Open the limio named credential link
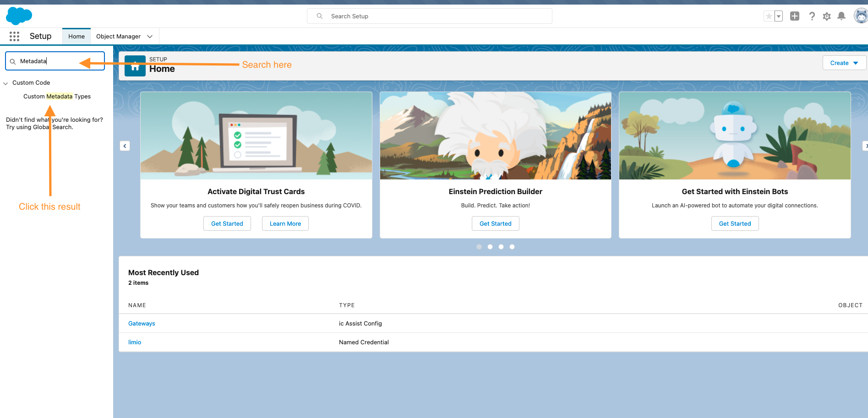The width and height of the screenshot is (868, 418). (x=135, y=342)
